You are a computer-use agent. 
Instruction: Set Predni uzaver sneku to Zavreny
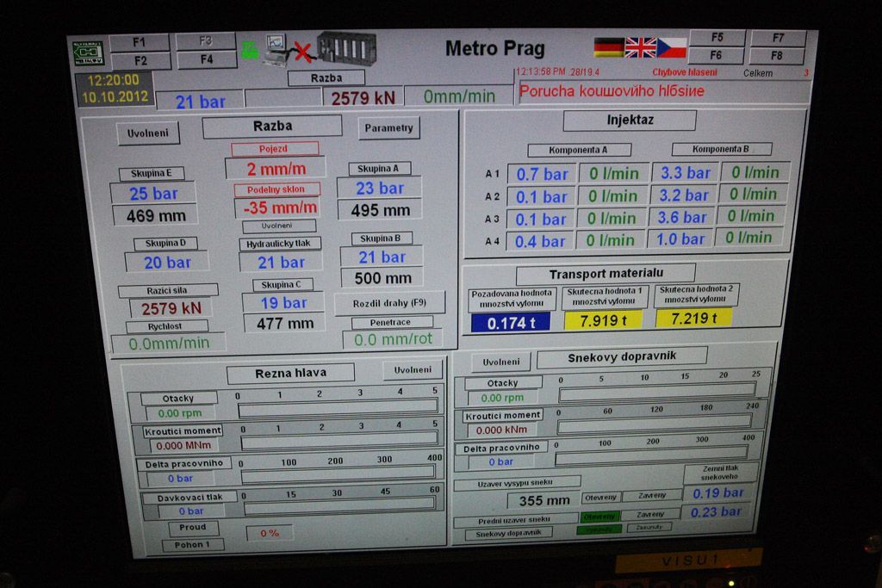[650, 515]
